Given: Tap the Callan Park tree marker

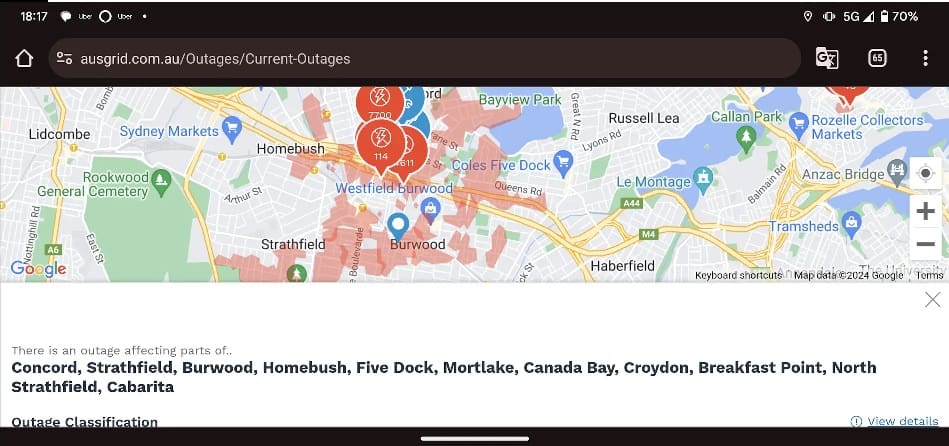Looking at the screenshot, I should pyautogui.click(x=746, y=137).
